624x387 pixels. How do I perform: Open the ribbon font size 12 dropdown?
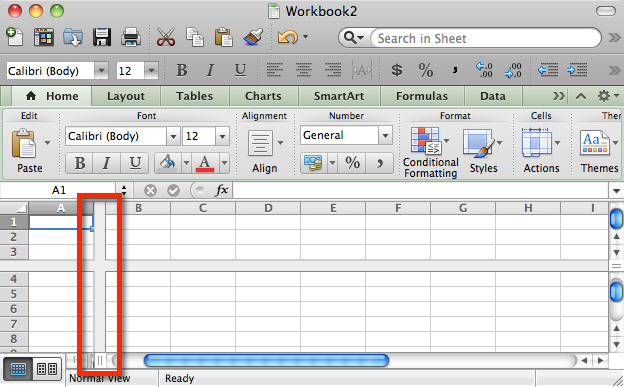point(222,137)
